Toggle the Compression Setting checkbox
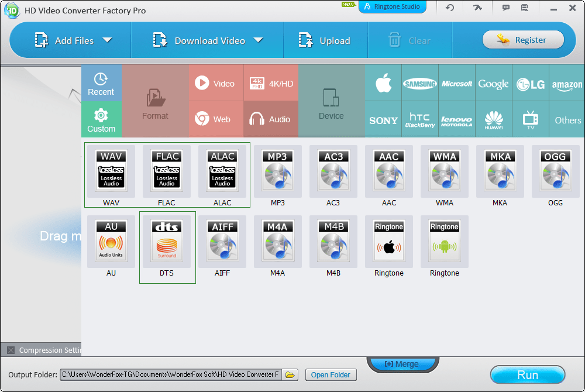The width and height of the screenshot is (585, 392). [11, 350]
